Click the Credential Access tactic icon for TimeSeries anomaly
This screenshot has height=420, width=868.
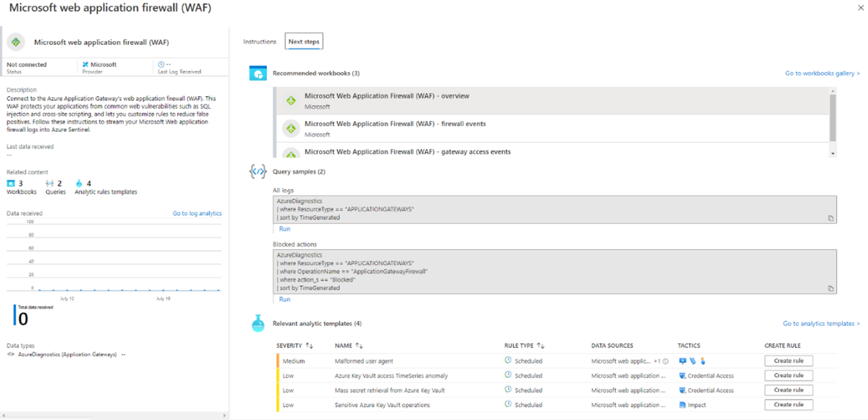point(681,375)
